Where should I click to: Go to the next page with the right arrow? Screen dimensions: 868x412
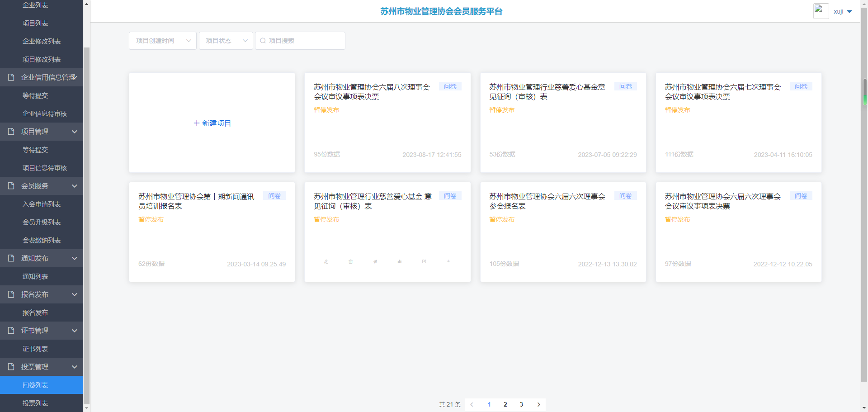click(x=539, y=404)
